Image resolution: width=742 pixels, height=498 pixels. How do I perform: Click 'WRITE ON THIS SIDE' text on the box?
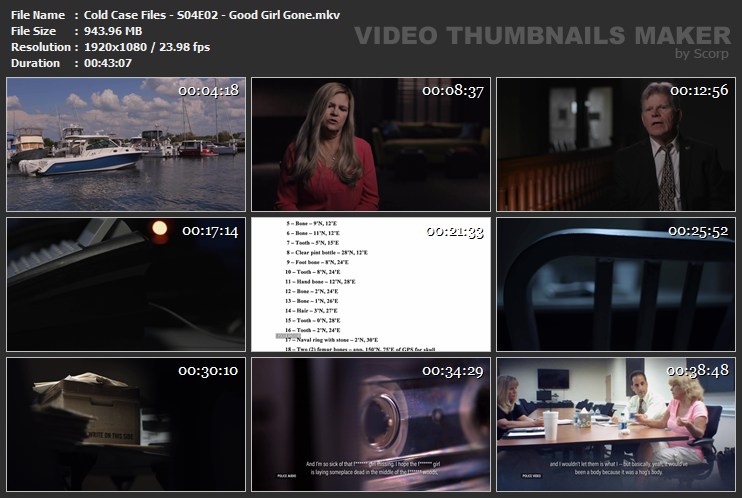click(110, 436)
